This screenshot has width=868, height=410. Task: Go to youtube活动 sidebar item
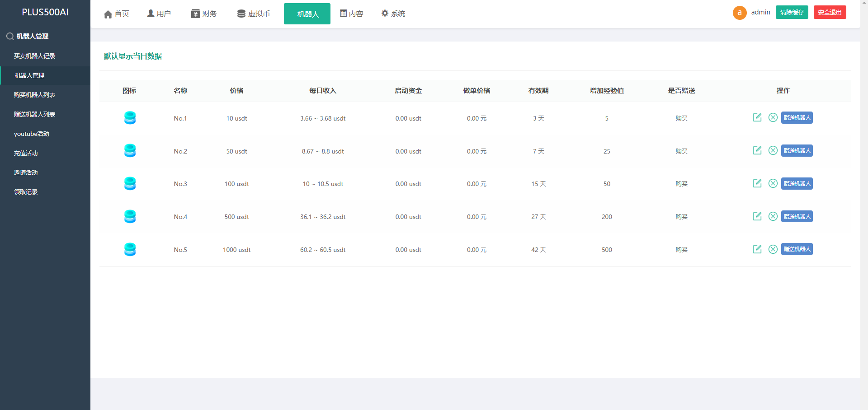click(x=31, y=134)
